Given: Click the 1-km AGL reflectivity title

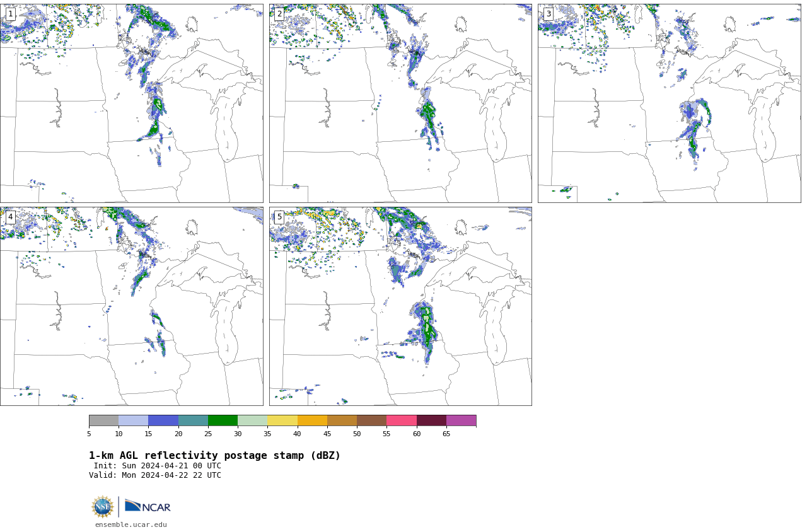Looking at the screenshot, I should click(x=214, y=456).
